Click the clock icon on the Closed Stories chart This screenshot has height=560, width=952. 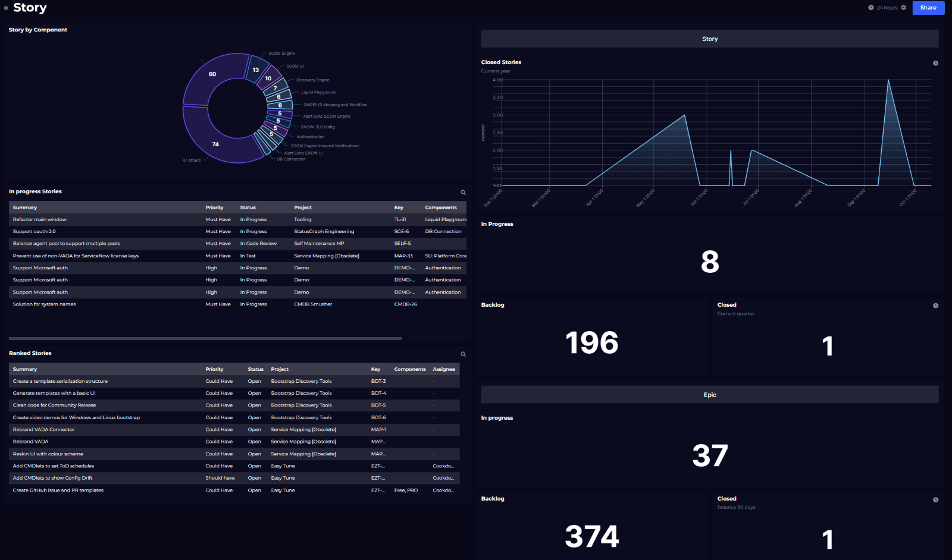coord(934,62)
